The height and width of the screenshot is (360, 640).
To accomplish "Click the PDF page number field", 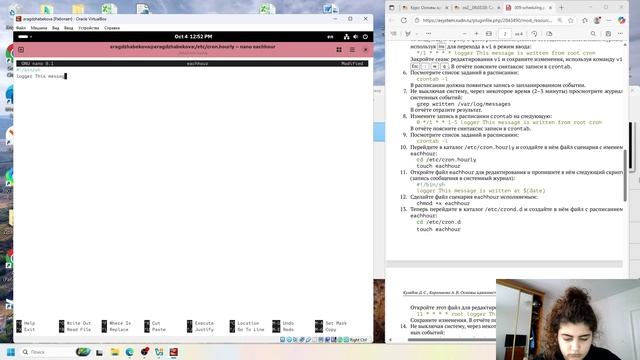I will (x=505, y=34).
